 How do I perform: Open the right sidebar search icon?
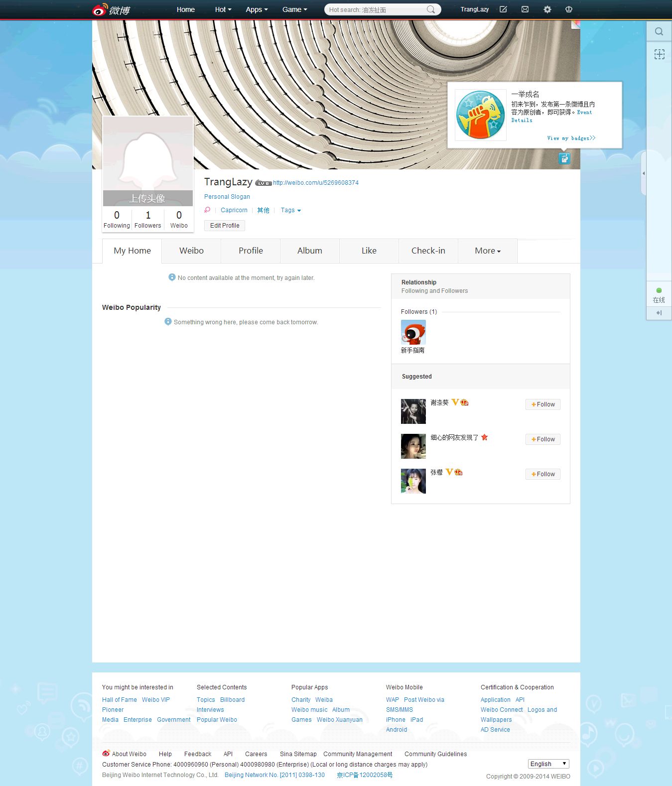[659, 31]
